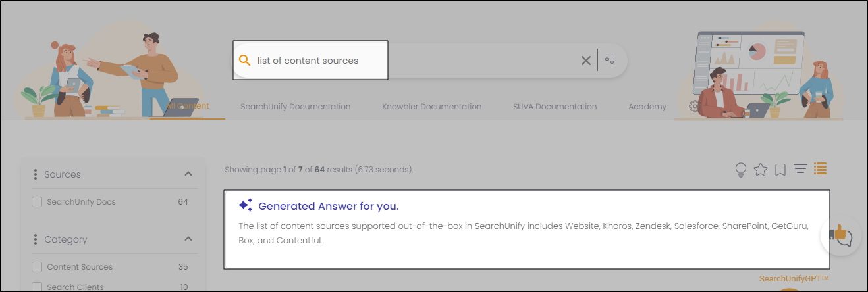Click the gear settings icon beside Academy

click(693, 107)
